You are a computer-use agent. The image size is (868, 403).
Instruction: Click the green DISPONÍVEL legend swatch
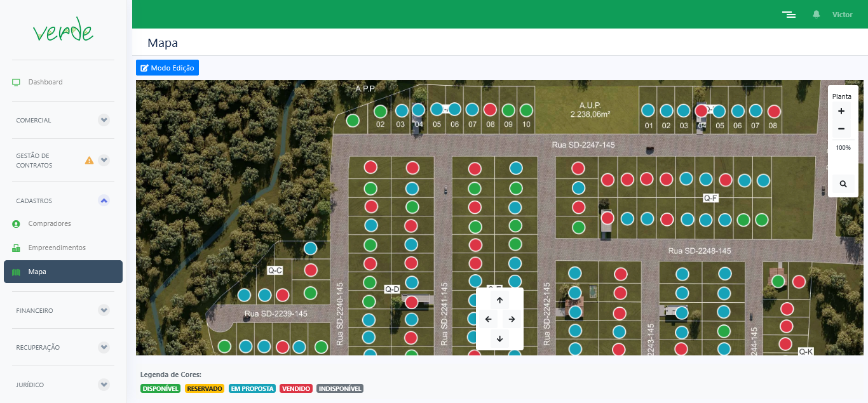pos(160,388)
